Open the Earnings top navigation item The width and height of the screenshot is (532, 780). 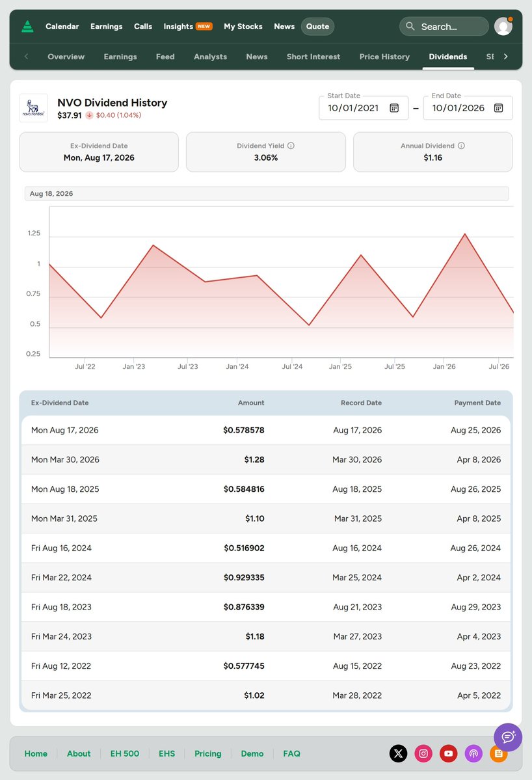click(x=107, y=27)
